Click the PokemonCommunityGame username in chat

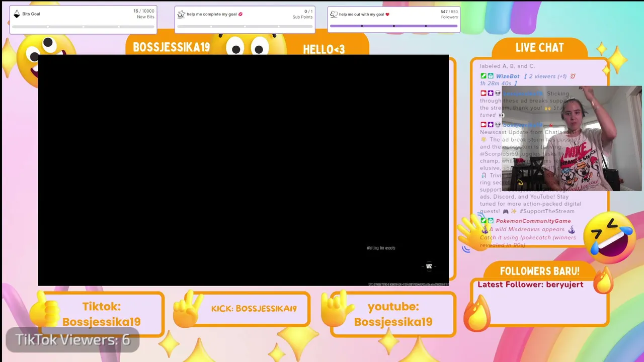[x=533, y=221]
